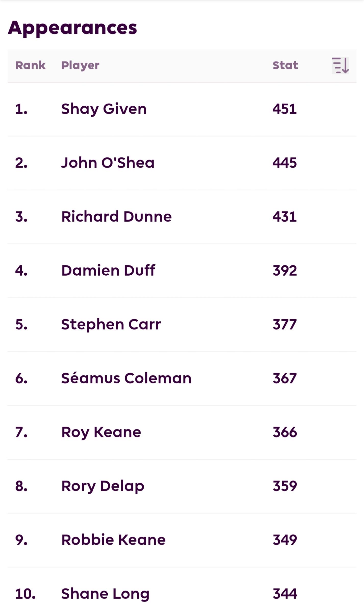
Task: Click the sort descending icon
Action: pos(340,66)
